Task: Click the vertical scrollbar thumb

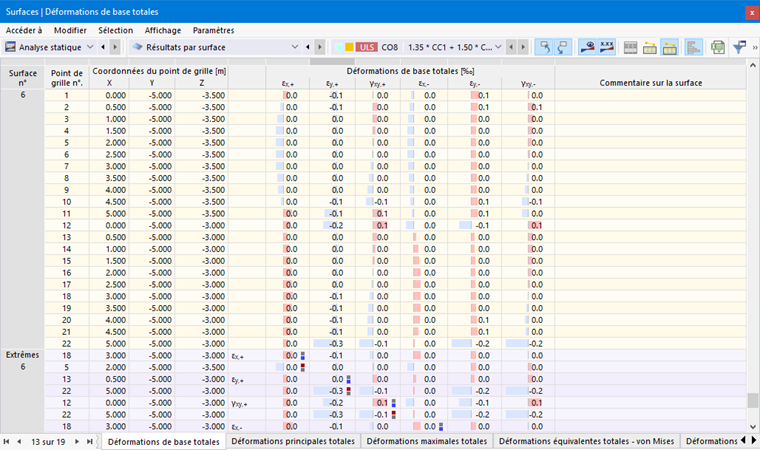Action: click(753, 401)
